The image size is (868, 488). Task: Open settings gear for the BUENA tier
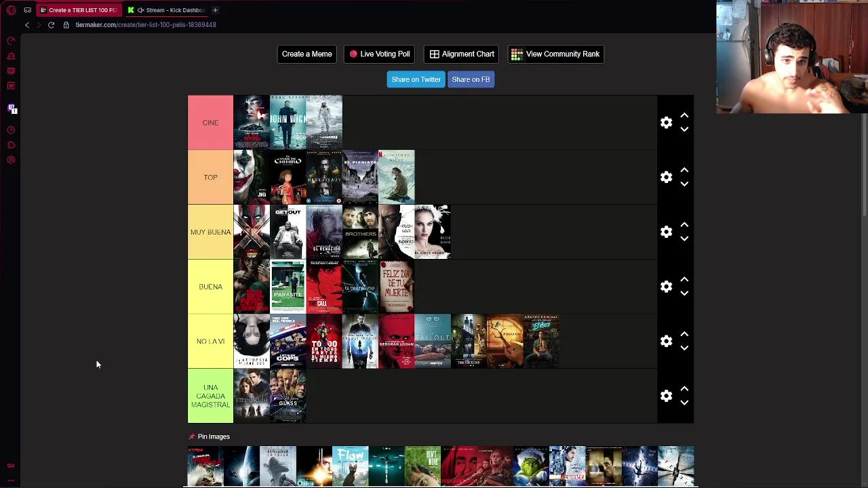667,287
